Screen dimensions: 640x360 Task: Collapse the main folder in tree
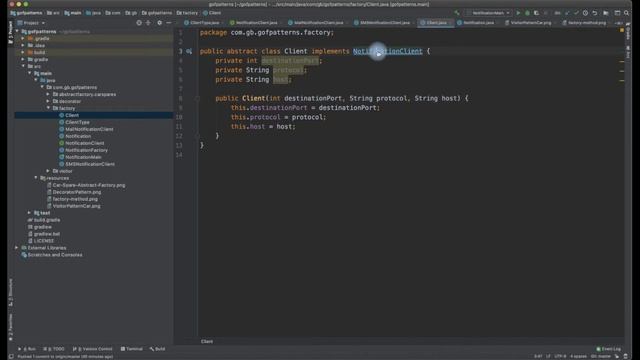click(30, 73)
